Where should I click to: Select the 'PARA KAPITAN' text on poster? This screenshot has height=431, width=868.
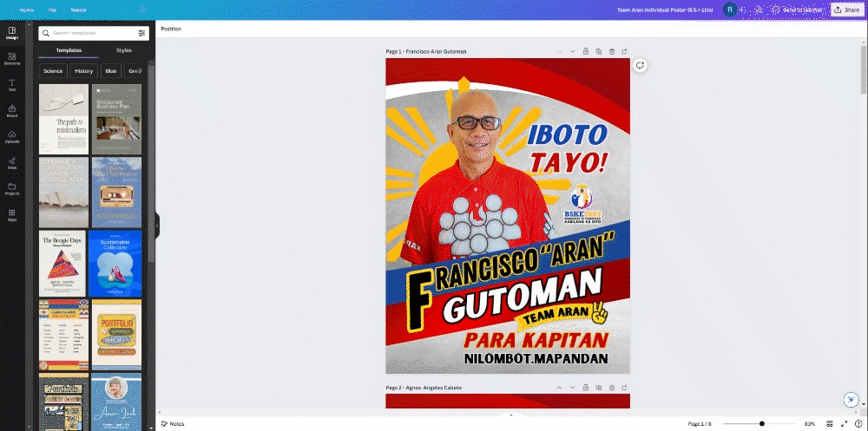pyautogui.click(x=536, y=340)
